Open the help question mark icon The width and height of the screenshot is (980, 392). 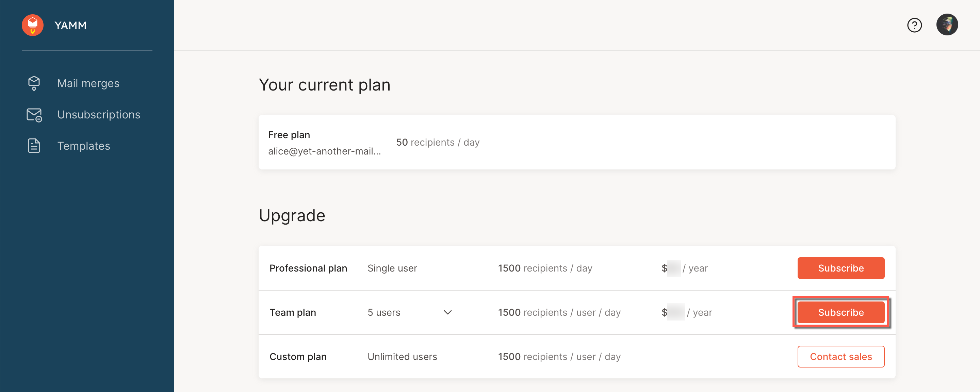(x=914, y=25)
